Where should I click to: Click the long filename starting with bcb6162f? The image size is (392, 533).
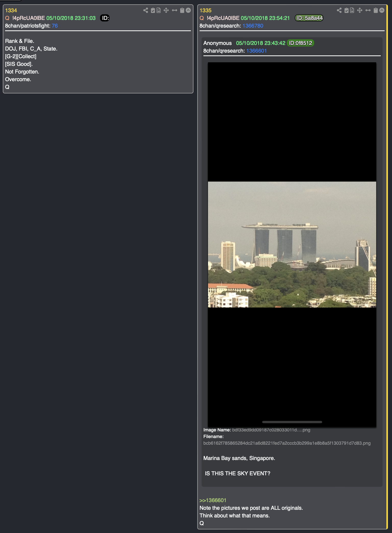(287, 443)
